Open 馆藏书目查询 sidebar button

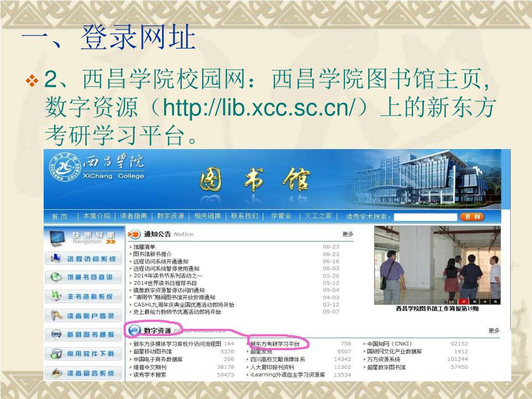(x=84, y=277)
